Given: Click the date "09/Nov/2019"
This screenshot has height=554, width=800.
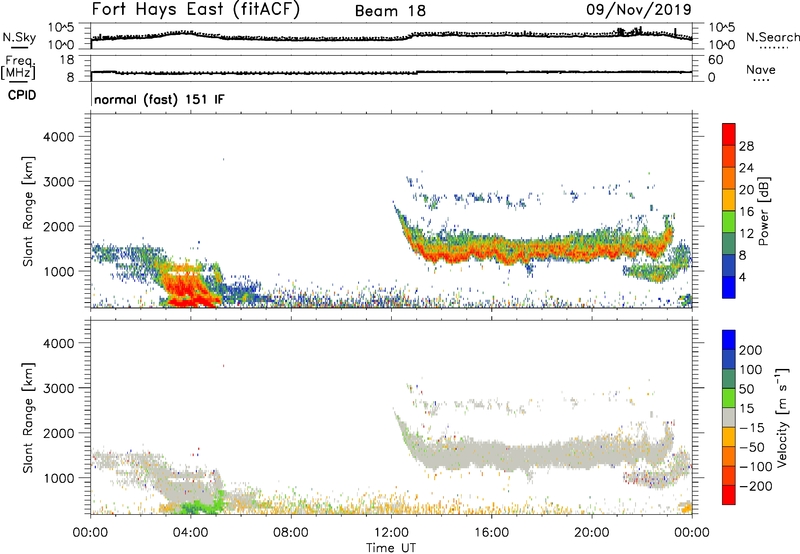Looking at the screenshot, I should 639,9.
